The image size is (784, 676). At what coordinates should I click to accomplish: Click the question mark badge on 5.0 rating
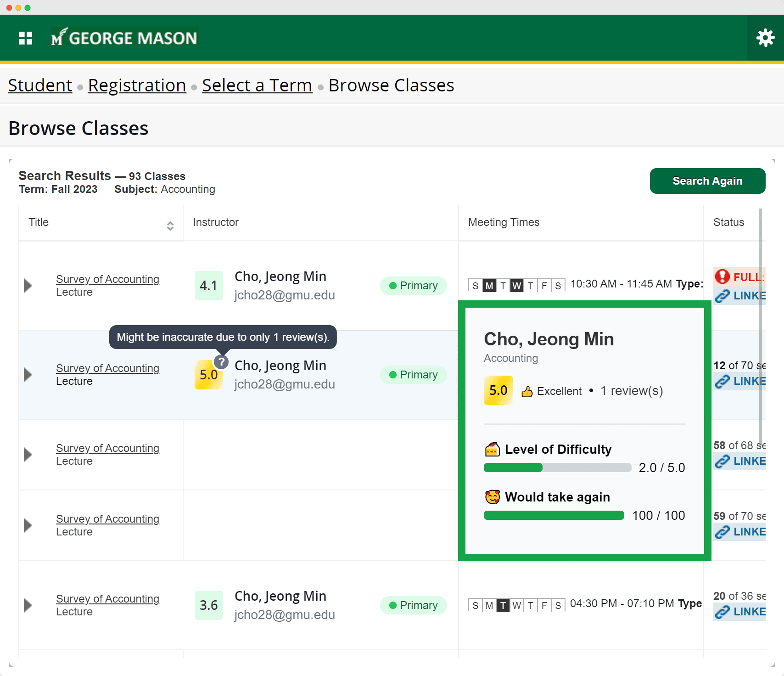(x=221, y=362)
